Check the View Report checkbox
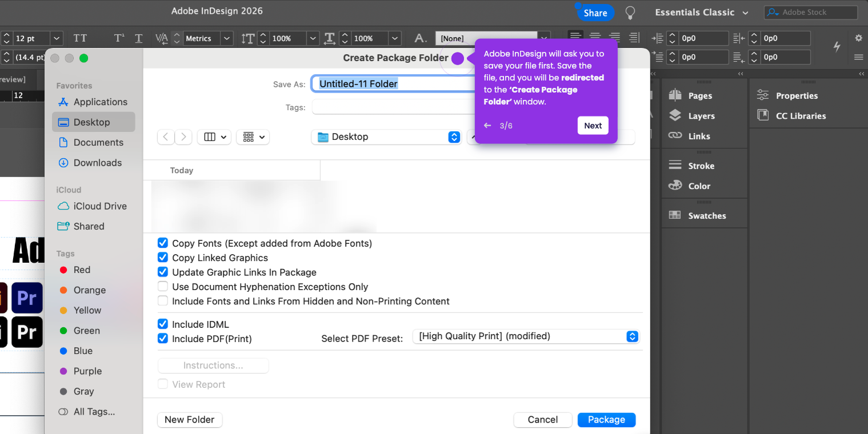The image size is (868, 434). click(163, 384)
